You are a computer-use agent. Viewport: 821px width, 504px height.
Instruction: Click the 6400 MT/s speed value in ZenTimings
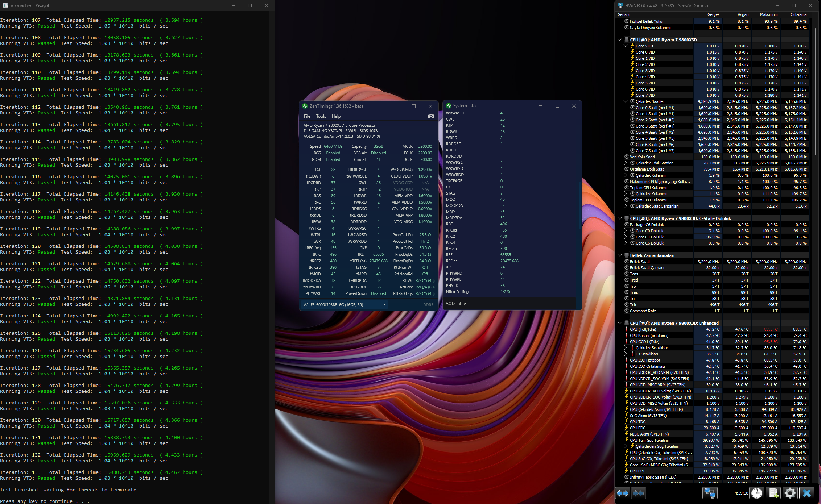(x=333, y=146)
